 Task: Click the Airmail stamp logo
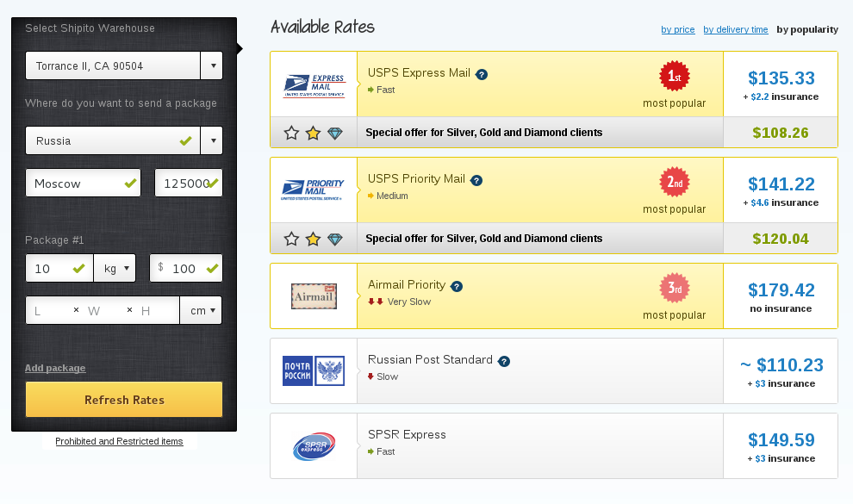coord(314,296)
